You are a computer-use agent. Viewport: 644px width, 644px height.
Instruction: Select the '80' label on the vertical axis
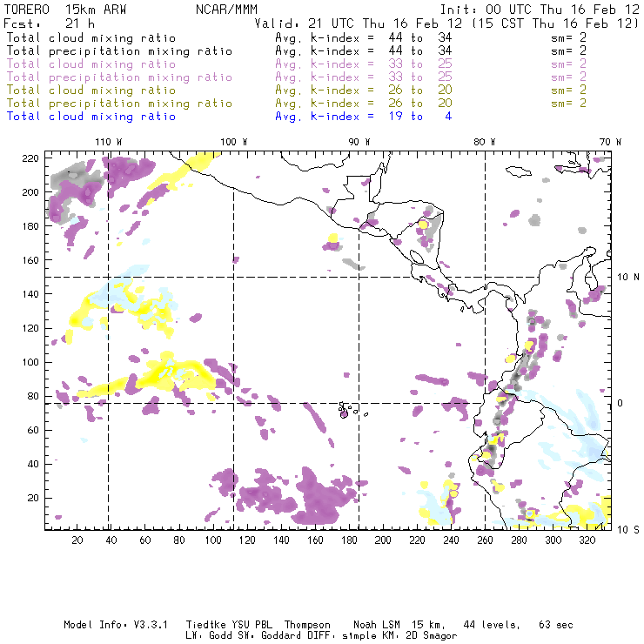click(x=33, y=396)
